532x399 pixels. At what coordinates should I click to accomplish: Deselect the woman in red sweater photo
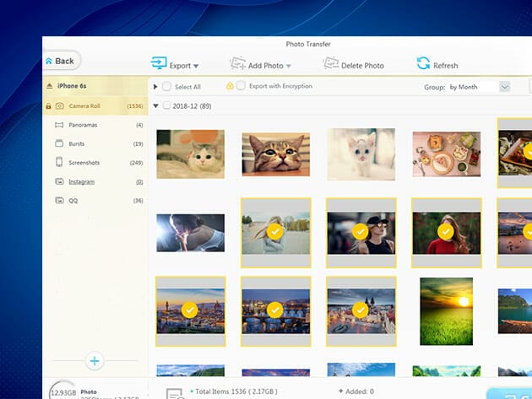tap(446, 232)
